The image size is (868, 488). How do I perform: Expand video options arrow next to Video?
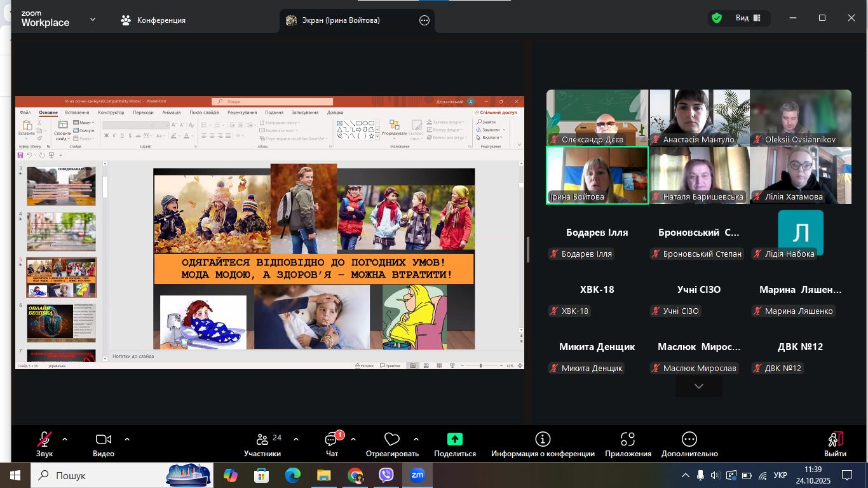(127, 439)
